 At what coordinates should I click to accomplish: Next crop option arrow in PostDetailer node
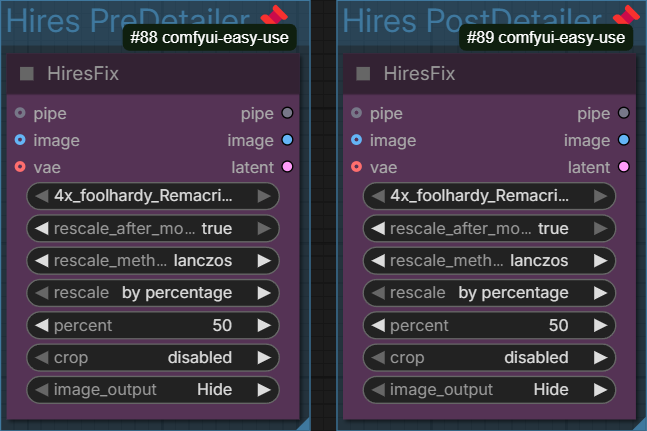(x=601, y=358)
